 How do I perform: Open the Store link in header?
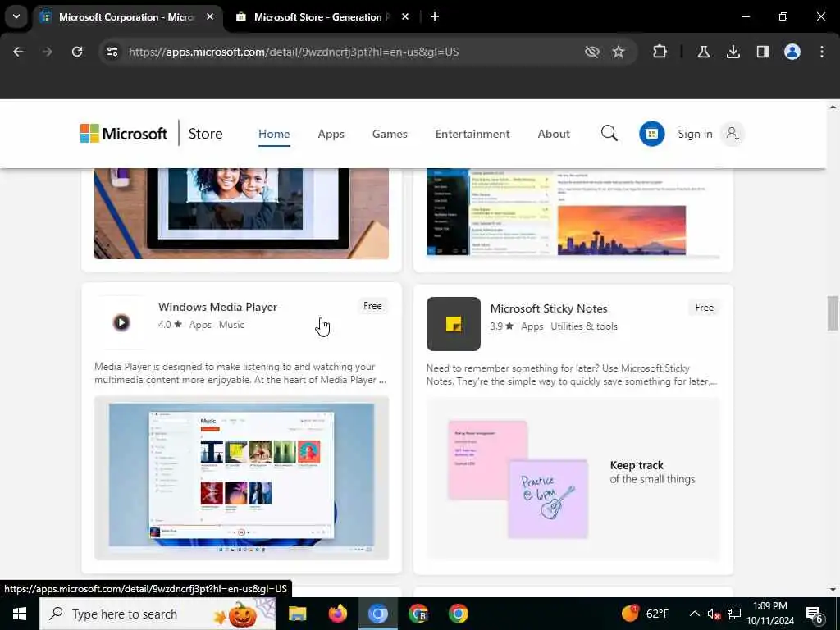tap(205, 134)
